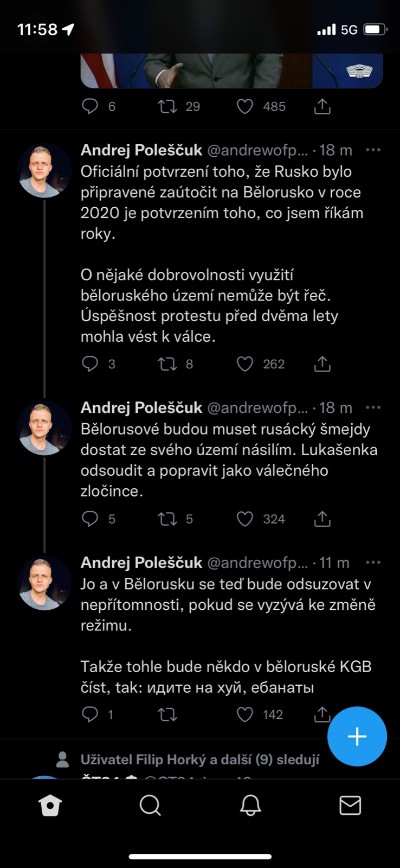Open three-dot menu on 11 m tweet
The width and height of the screenshot is (400, 868).
point(373,563)
